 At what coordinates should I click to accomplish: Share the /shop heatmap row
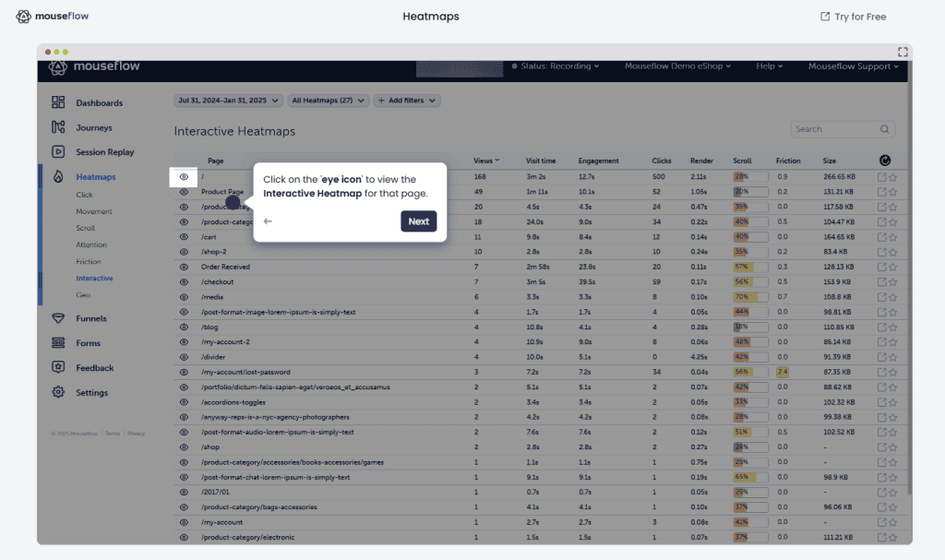tap(881, 447)
